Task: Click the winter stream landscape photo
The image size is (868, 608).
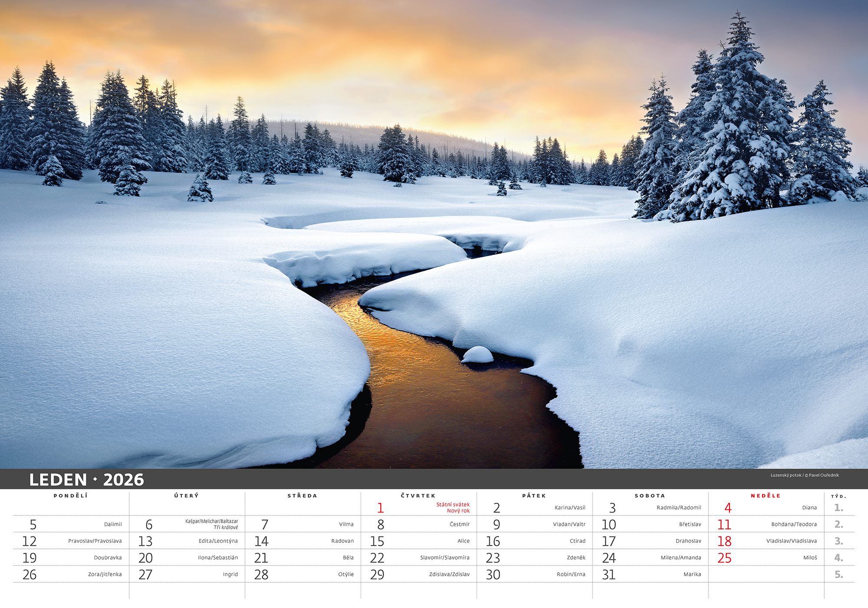Action: pos(434,234)
